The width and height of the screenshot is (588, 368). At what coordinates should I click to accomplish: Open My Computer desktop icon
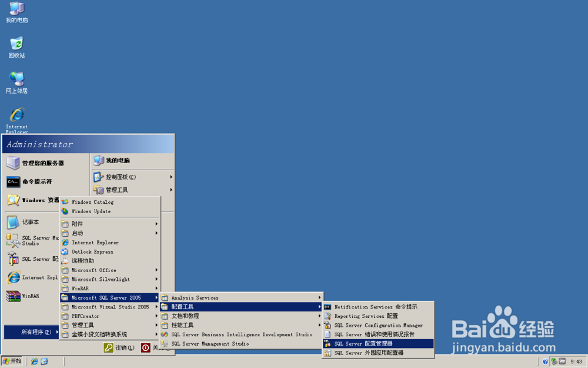click(16, 12)
